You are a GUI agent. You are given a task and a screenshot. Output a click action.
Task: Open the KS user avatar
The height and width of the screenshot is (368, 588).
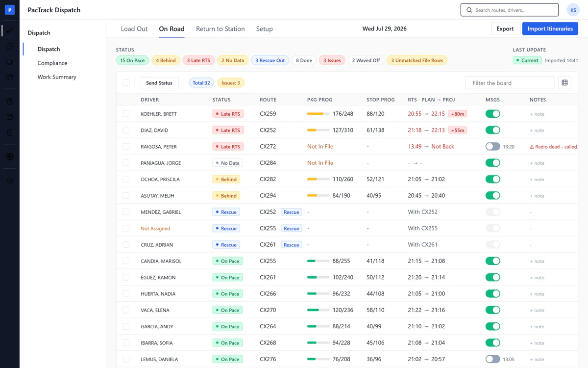pyautogui.click(x=573, y=10)
